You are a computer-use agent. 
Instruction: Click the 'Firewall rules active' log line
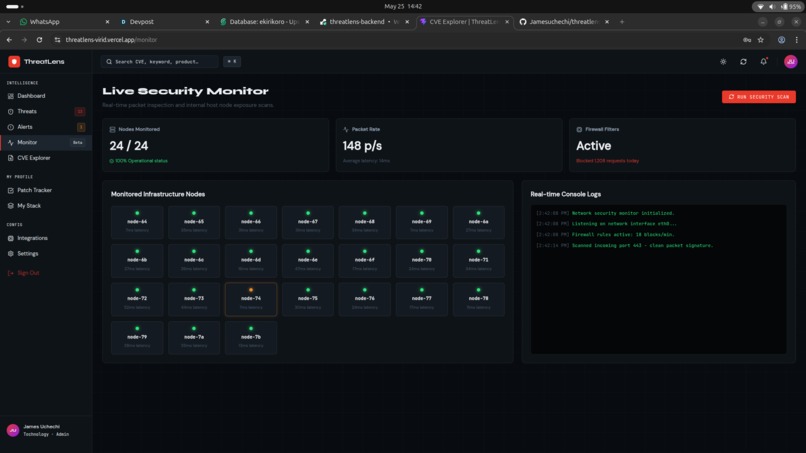(x=605, y=234)
